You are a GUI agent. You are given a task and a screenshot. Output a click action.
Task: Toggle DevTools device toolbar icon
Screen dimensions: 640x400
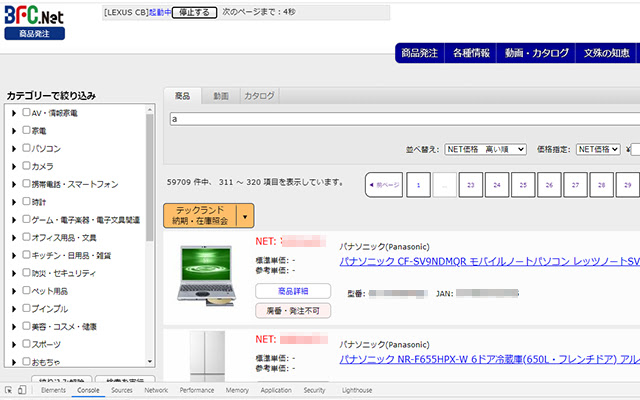pyautogui.click(x=22, y=390)
